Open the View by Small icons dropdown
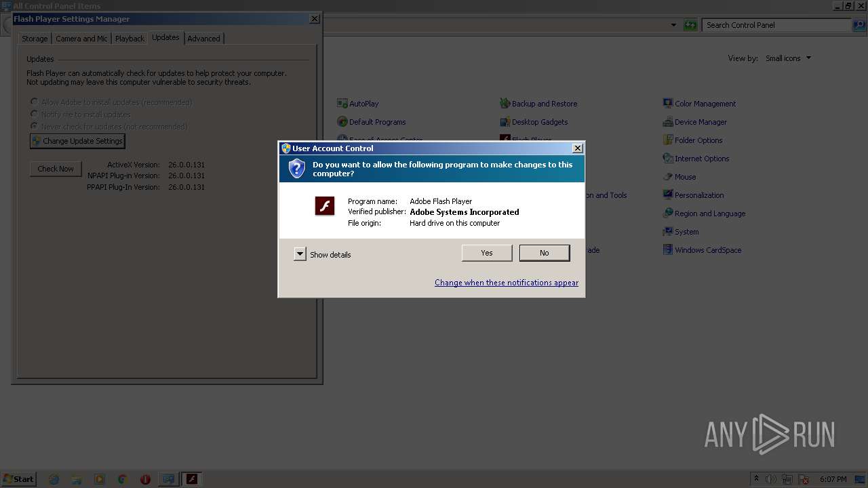Image resolution: width=868 pixels, height=488 pixels. coord(788,58)
